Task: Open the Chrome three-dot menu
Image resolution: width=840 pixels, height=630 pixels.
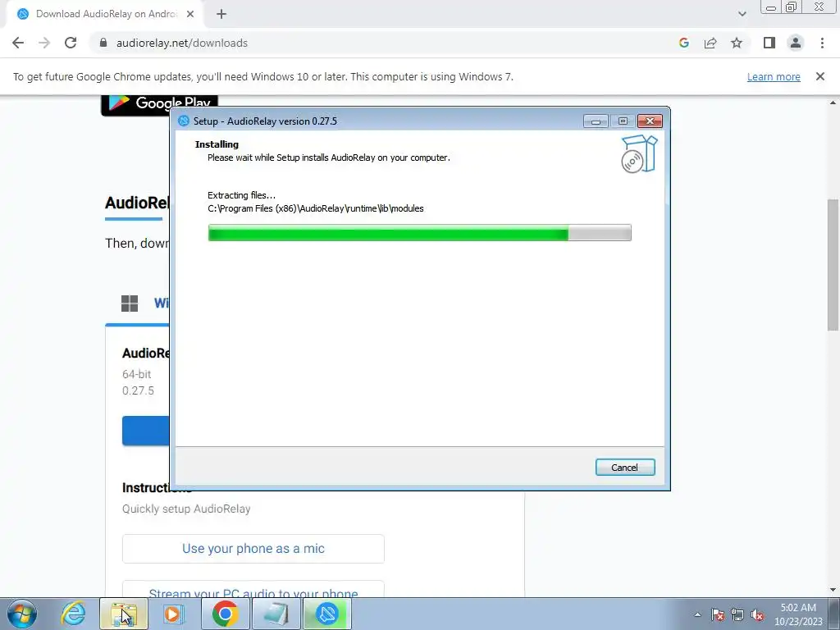Action: (x=822, y=43)
